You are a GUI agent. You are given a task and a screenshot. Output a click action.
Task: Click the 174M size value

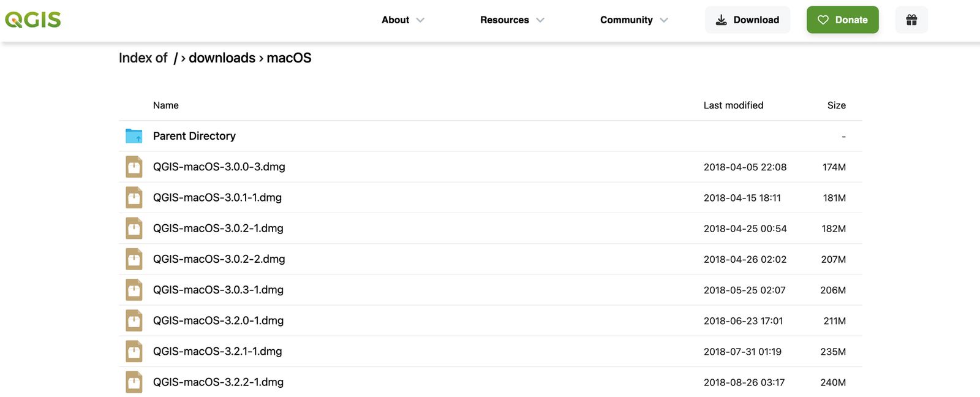(x=834, y=167)
